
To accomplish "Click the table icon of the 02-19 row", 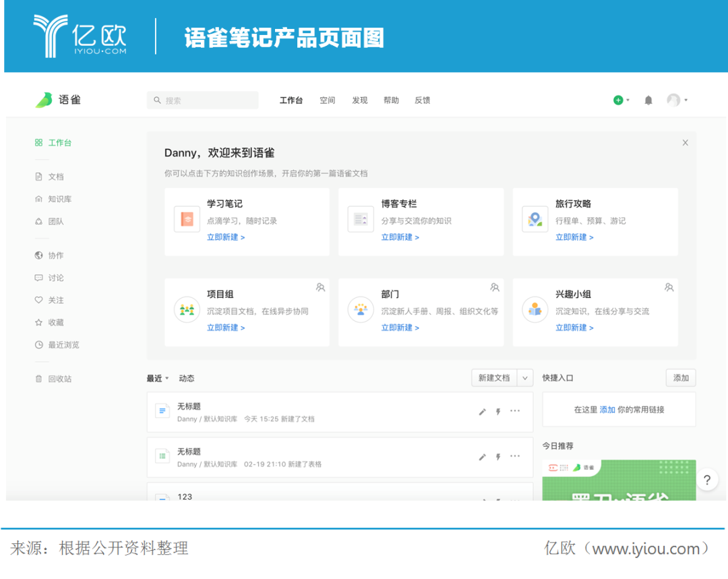I will 162,456.
